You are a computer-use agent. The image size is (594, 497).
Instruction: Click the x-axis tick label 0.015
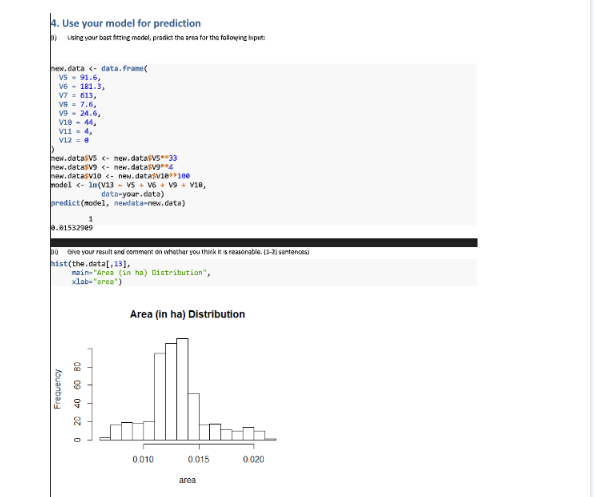pyautogui.click(x=199, y=459)
